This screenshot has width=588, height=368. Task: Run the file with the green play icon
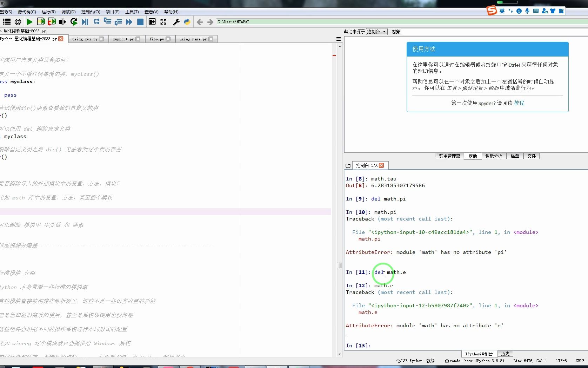coord(30,22)
